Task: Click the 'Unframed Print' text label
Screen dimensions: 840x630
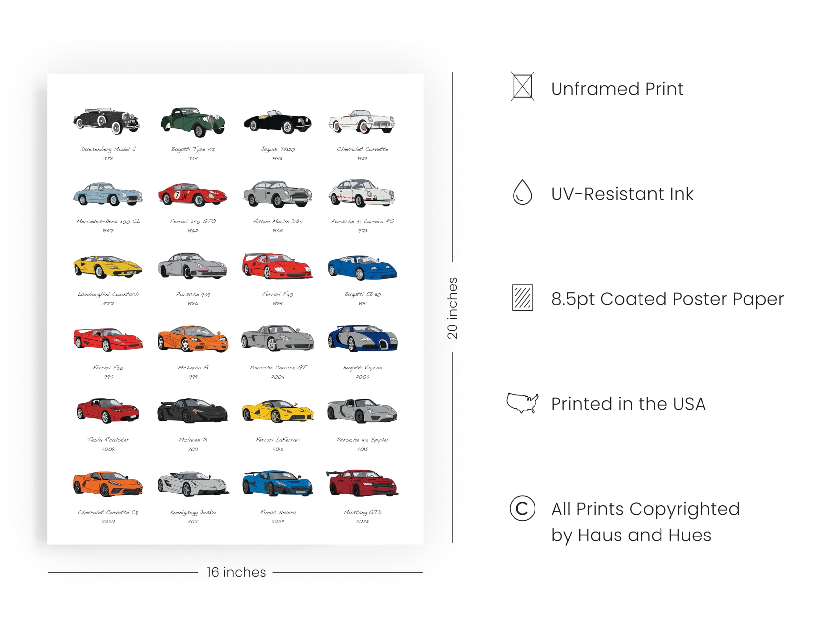Action: pos(617,89)
